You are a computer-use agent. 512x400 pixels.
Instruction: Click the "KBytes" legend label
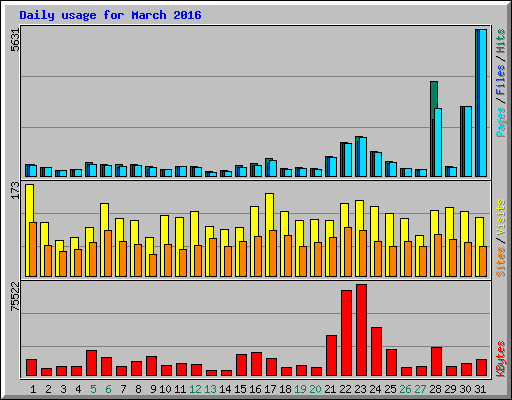[x=501, y=359]
